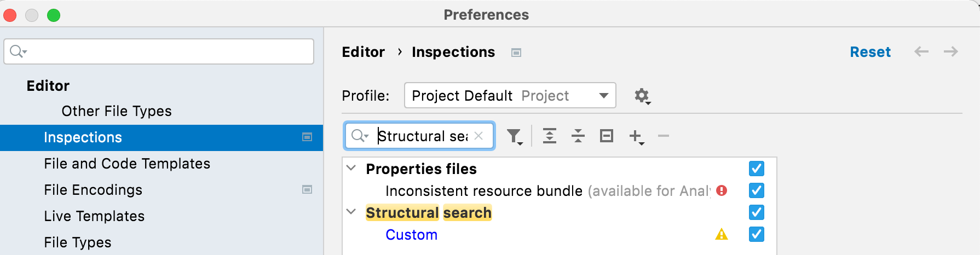The height and width of the screenshot is (255, 980).
Task: Open the profile gear settings icon
Action: pyautogui.click(x=642, y=96)
